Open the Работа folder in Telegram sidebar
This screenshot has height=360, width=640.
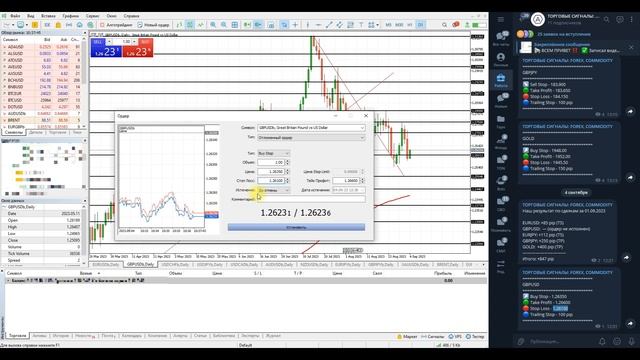[x=501, y=80]
